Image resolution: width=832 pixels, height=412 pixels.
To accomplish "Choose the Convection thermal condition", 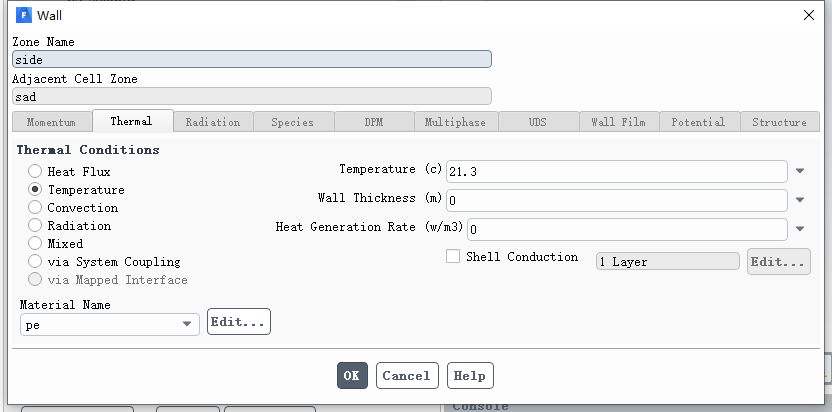I will (x=35, y=207).
